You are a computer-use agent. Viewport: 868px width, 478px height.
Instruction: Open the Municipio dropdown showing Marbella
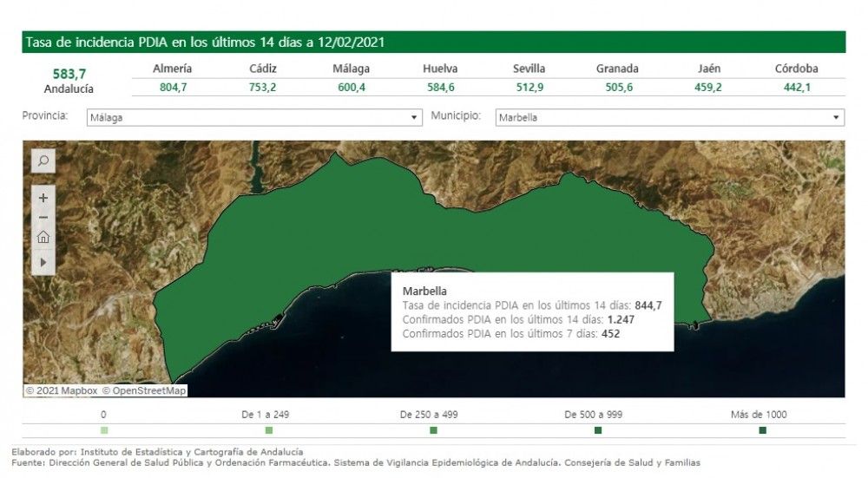click(x=670, y=117)
